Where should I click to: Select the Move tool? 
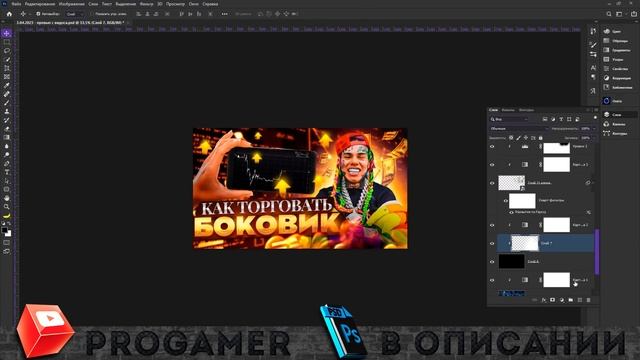pos(7,33)
